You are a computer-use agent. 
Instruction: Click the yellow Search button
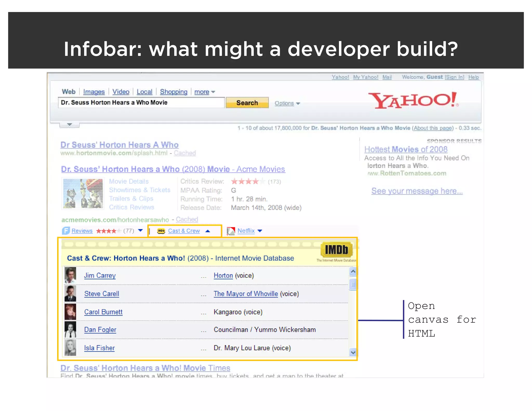coord(247,103)
